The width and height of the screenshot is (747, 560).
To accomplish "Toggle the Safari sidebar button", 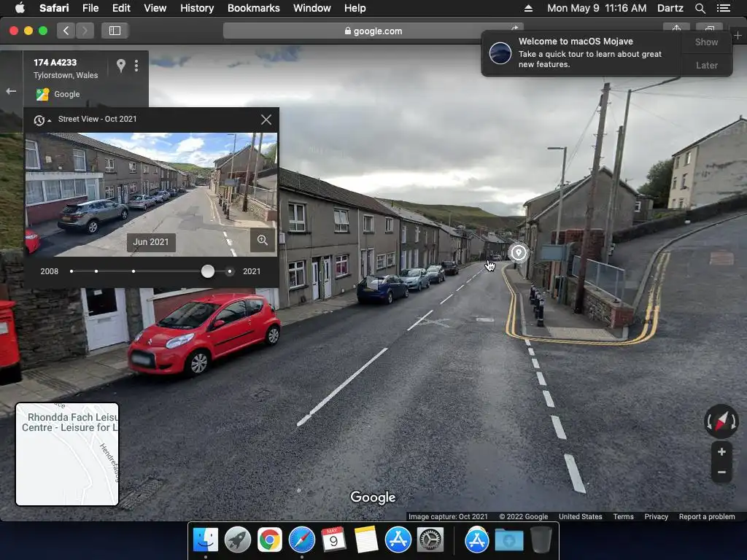I will point(115,31).
